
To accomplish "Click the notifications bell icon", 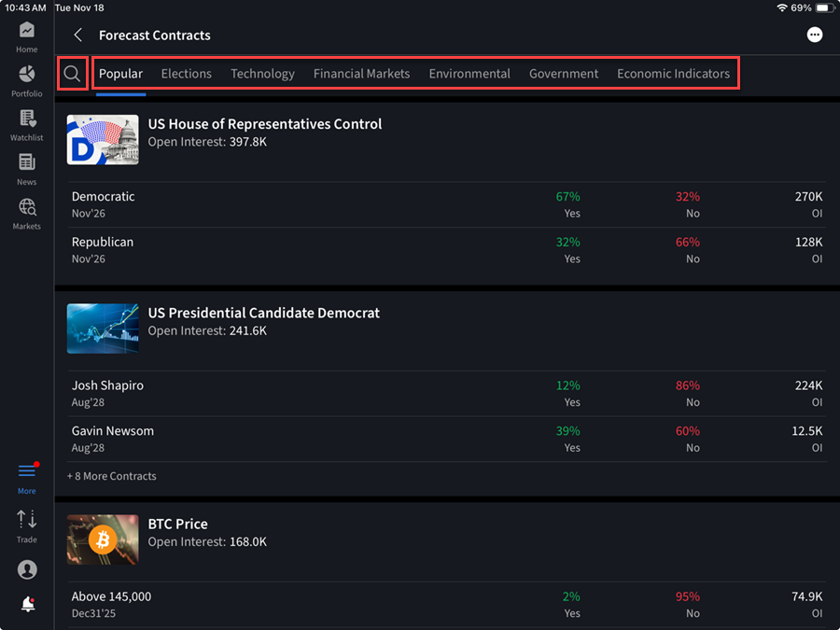I will (26, 604).
